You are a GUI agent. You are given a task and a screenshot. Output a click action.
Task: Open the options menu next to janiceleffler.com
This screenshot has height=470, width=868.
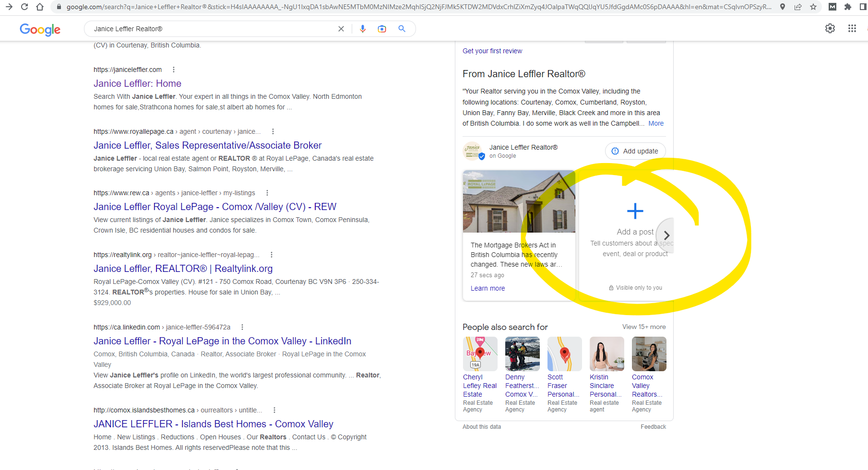(174, 69)
